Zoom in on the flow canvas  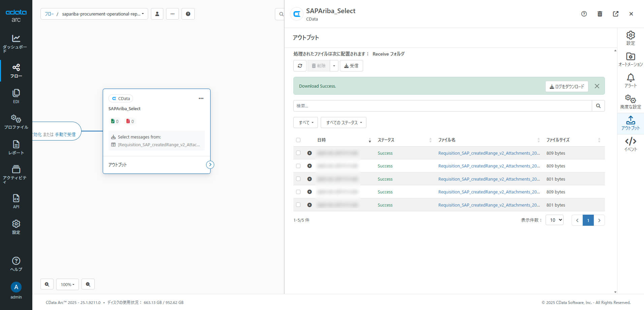coord(47,284)
